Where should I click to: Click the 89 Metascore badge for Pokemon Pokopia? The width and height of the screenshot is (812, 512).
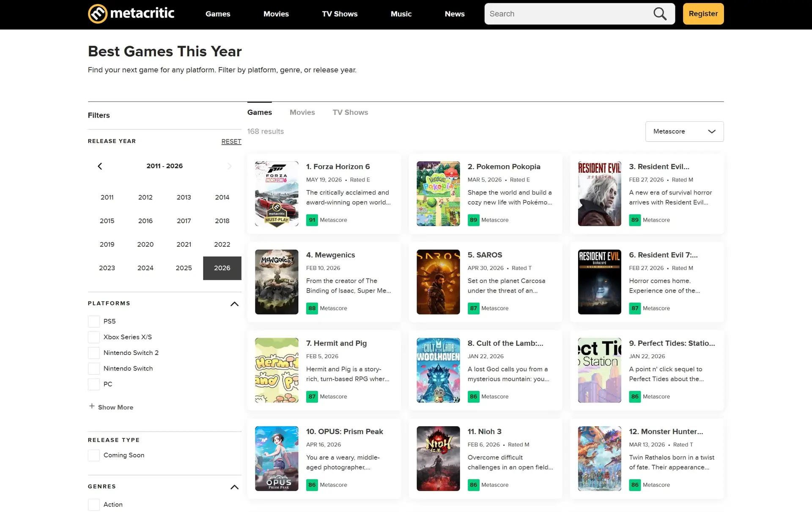(x=473, y=220)
